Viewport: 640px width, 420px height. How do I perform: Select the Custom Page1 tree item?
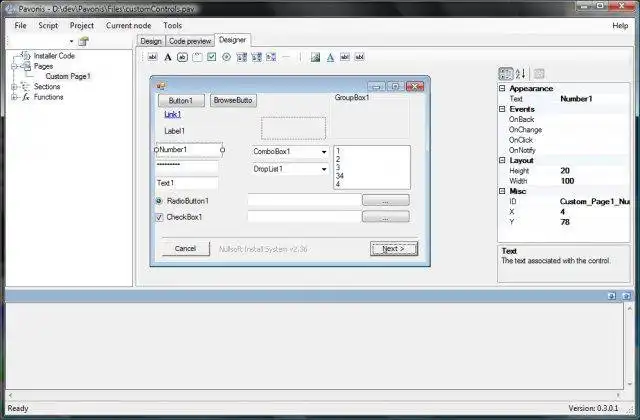click(x=68, y=76)
